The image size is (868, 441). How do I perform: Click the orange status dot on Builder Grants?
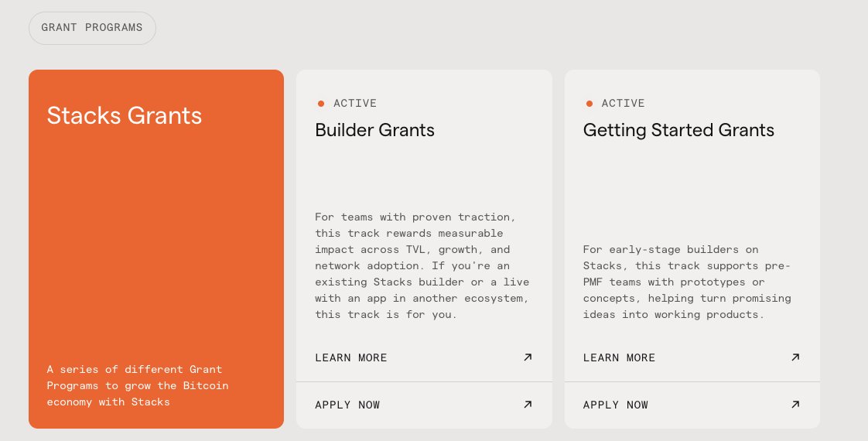coord(321,104)
